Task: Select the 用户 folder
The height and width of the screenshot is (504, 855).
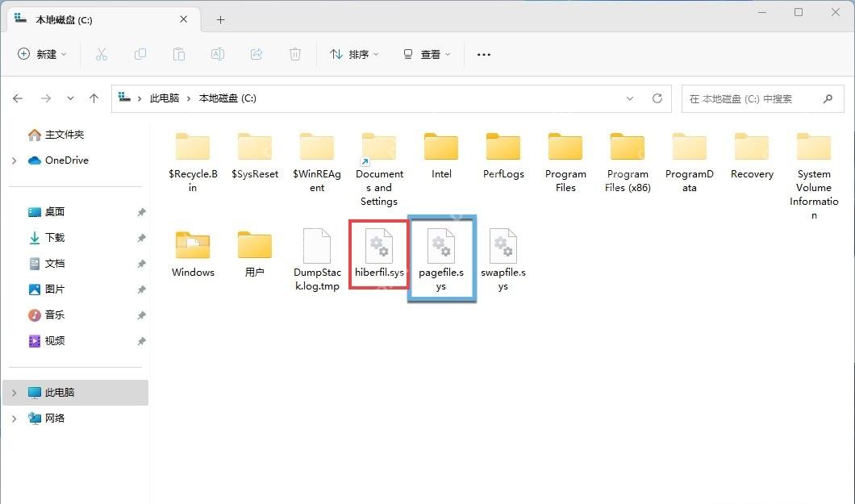Action: click(255, 254)
